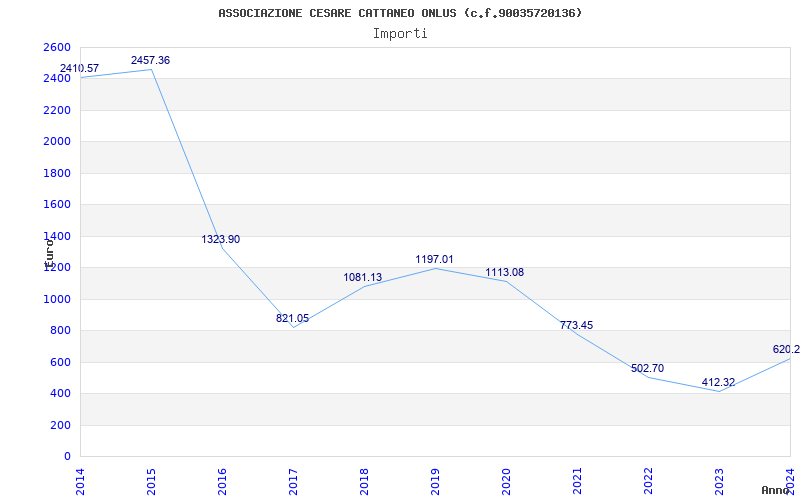Select y-axis tick 800

coord(61,331)
